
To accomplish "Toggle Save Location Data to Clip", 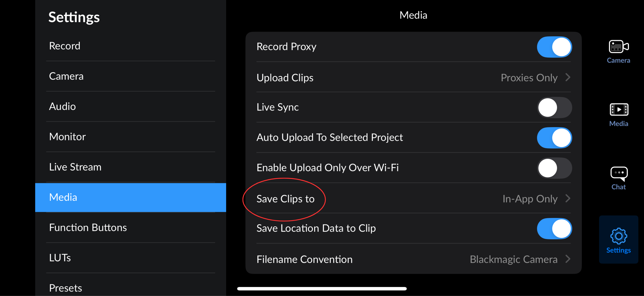I will tap(554, 228).
